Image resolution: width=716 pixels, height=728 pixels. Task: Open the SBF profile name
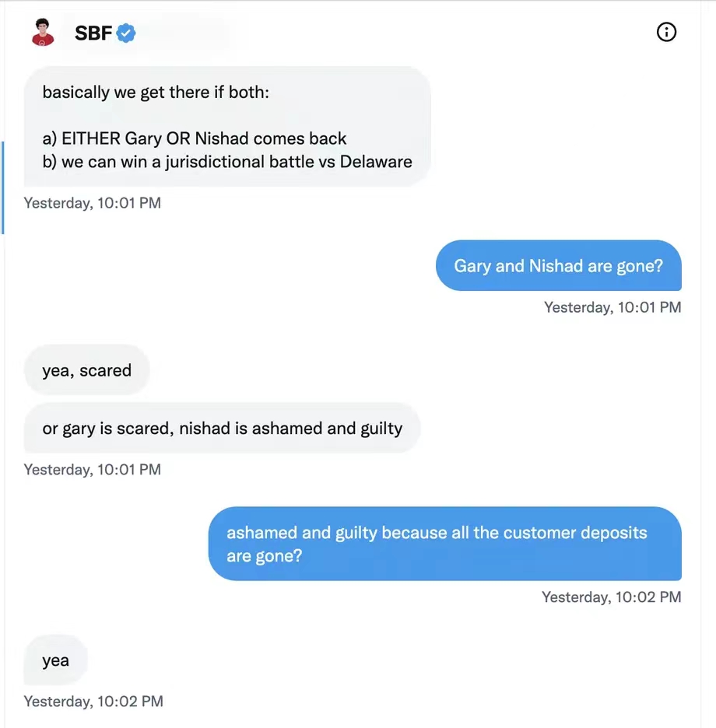pos(93,33)
